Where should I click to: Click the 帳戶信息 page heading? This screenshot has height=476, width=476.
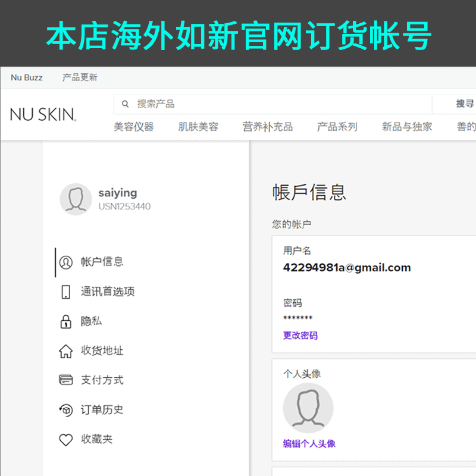[x=309, y=192]
